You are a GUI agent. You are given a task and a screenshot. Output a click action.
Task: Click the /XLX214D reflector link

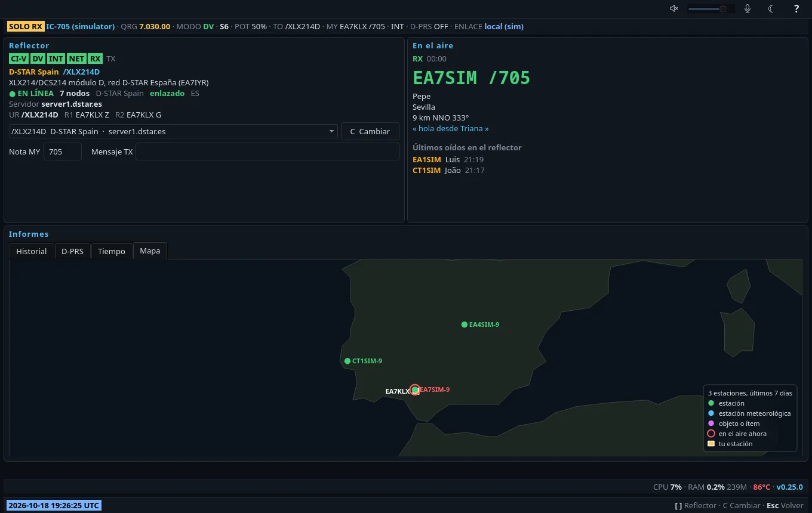tap(81, 72)
